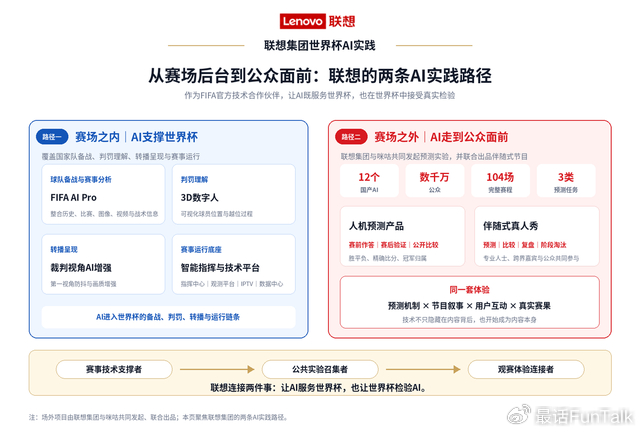Click the line 预测机制 × 节目叙事 × 用户互动 × 真实赛果
The image size is (640, 432).
[469, 306]
